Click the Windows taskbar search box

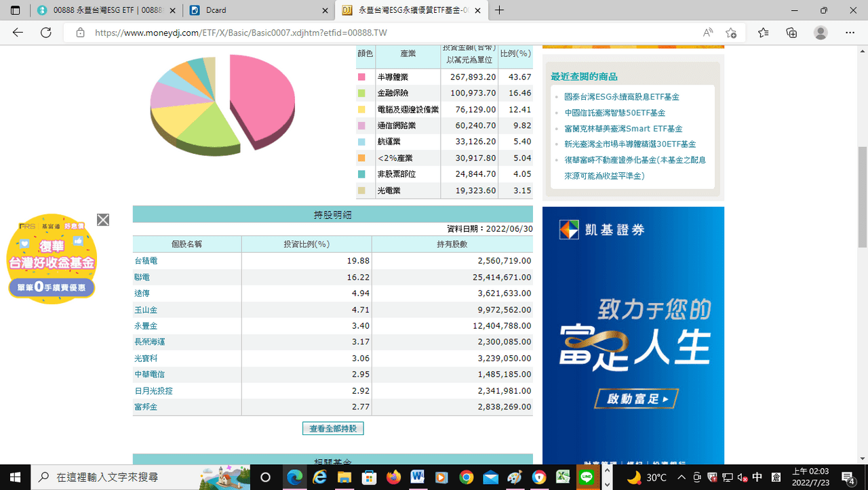point(139,477)
